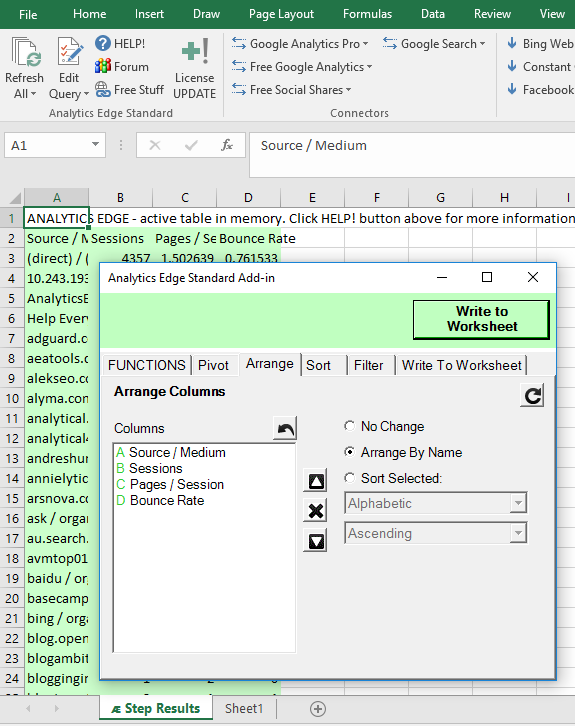The height and width of the screenshot is (726, 575).
Task: Switch to the Sheet1 tab
Action: point(244,708)
